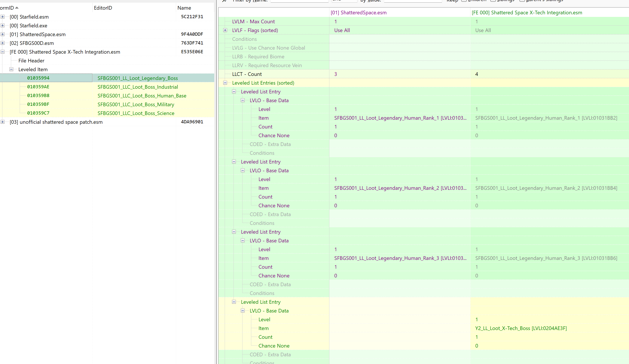This screenshot has height=364, width=629.
Task: Collapse the [FE 000] X-Tech Integration plugin node
Action: pyautogui.click(x=3, y=52)
